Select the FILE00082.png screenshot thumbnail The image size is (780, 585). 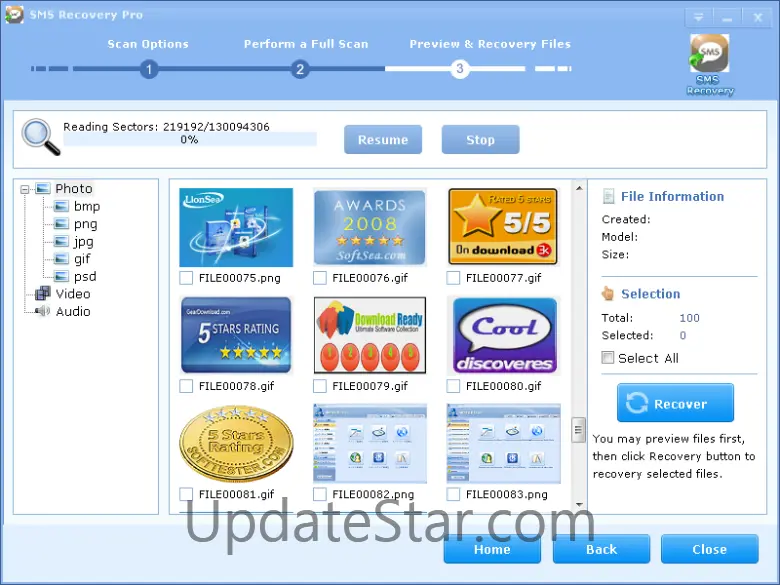370,444
